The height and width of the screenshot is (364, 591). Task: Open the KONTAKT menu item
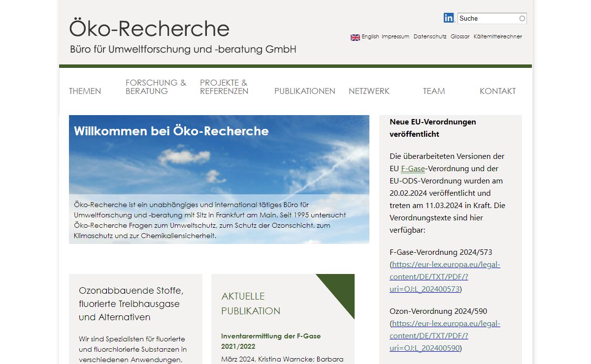coord(498,91)
